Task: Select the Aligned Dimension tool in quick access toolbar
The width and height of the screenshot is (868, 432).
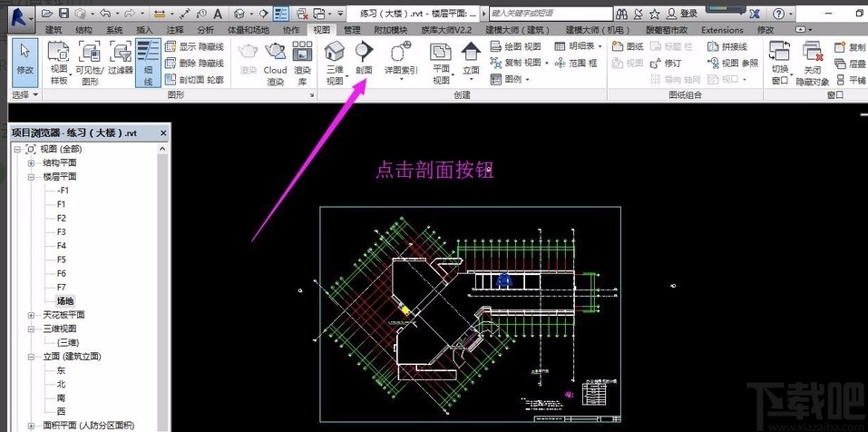Action: [x=160, y=13]
